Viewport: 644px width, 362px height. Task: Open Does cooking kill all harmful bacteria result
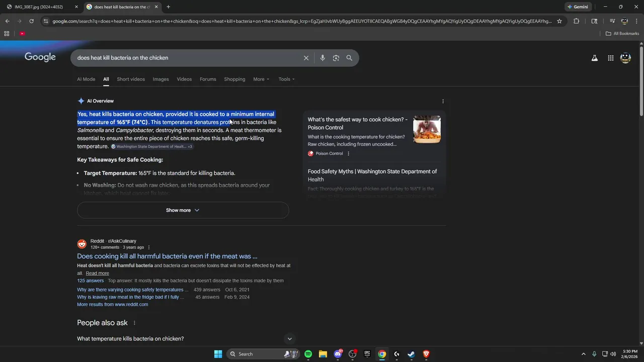tap(167, 256)
